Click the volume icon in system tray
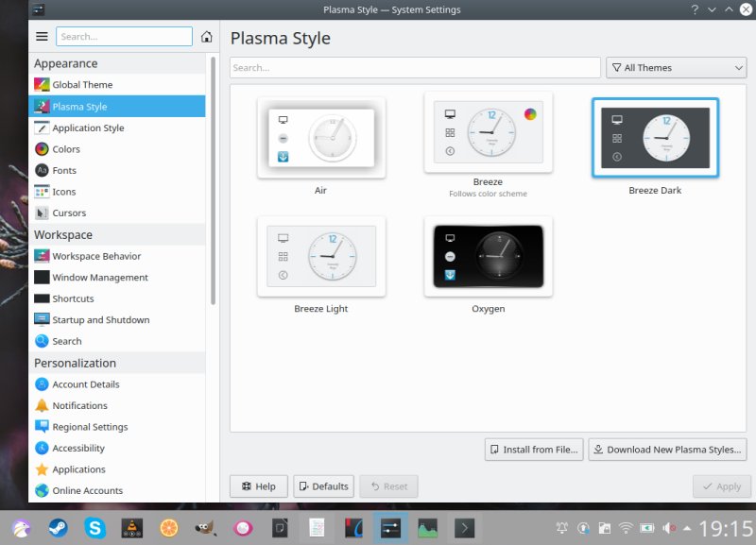756x545 pixels. click(669, 528)
